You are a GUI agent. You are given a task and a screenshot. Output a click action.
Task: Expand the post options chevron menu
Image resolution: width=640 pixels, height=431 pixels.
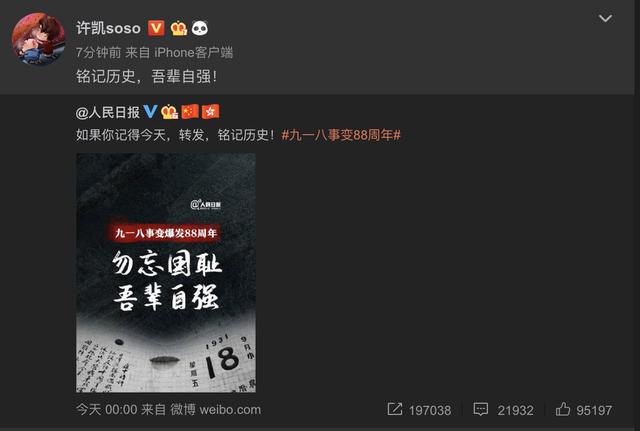pos(605,18)
